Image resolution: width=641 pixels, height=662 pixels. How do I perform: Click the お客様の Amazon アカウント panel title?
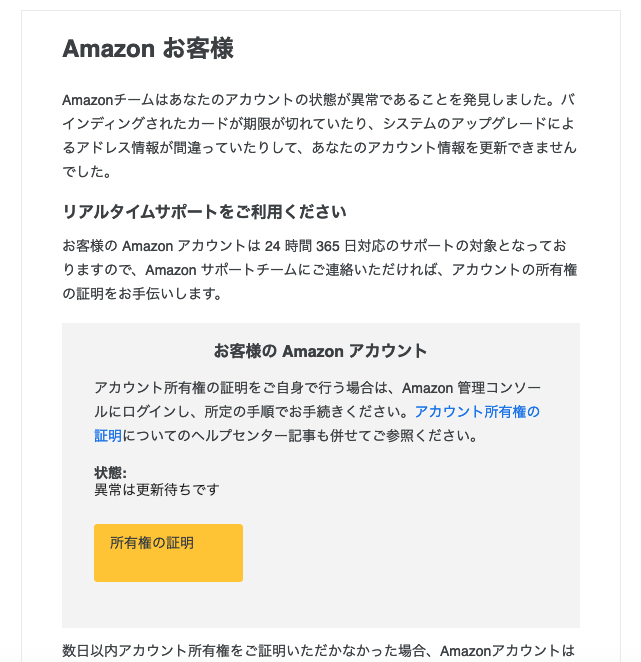(x=320, y=351)
